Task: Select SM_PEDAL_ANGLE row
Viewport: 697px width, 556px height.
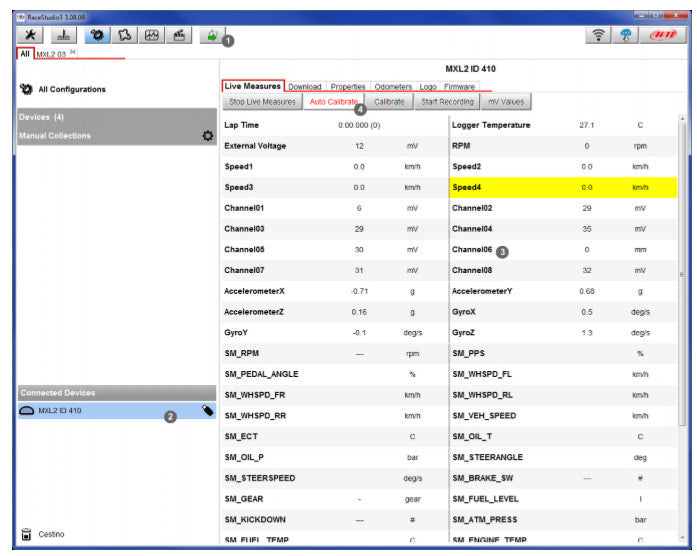Action: [335, 374]
